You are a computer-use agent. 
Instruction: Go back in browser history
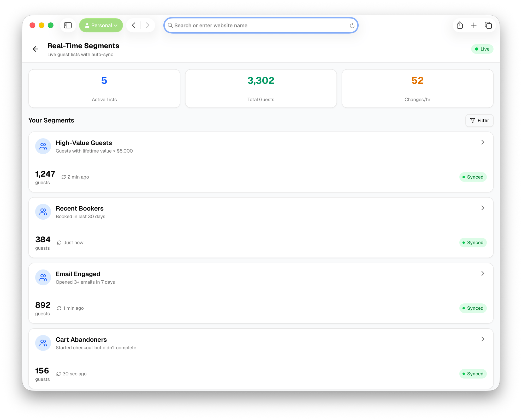click(134, 25)
